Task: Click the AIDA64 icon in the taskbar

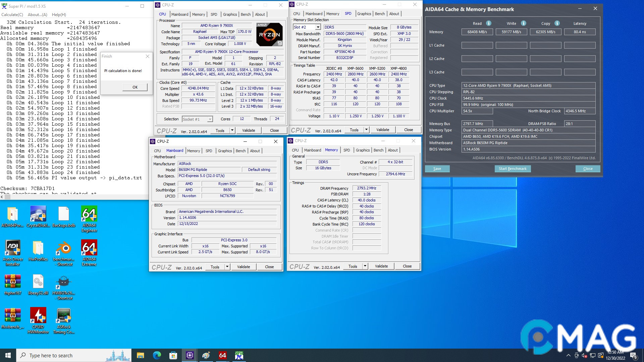Action: [222, 355]
